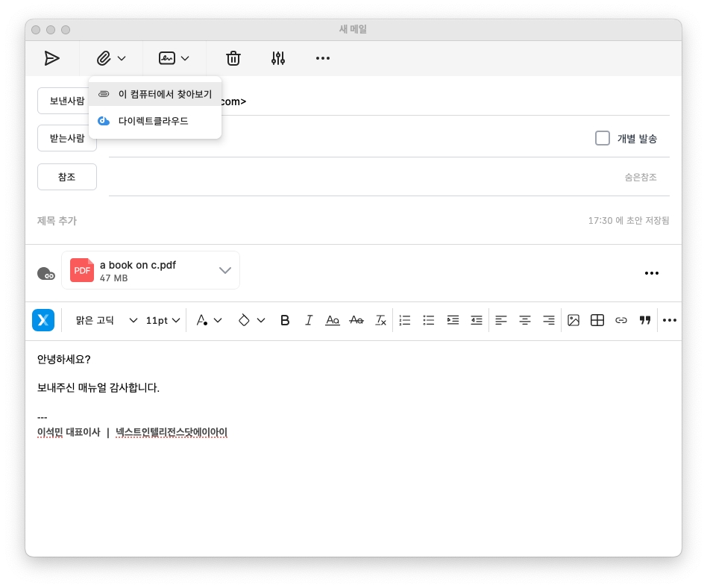Expand the a book on c.pdf attachment chevron
Screen dimensions: 707x588
225,270
